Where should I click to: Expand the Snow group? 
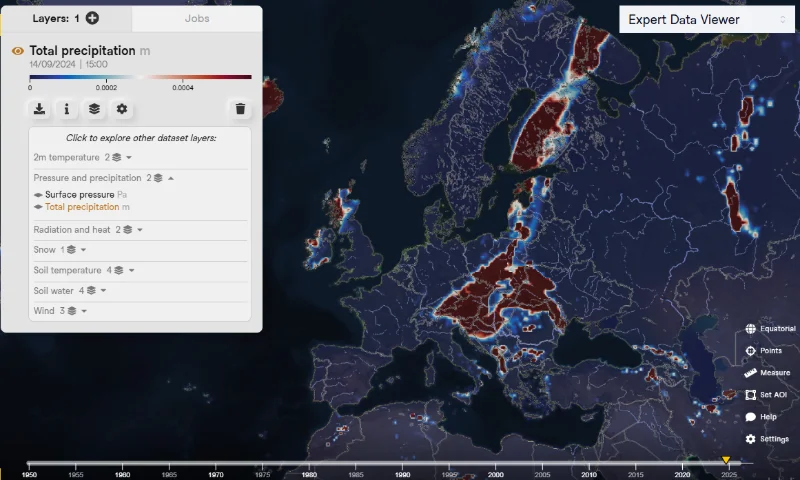tap(84, 250)
